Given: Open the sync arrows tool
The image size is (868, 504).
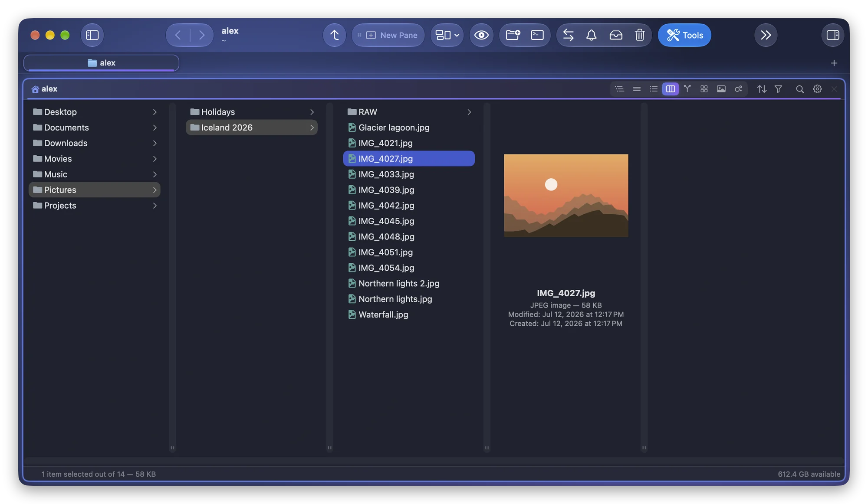Looking at the screenshot, I should tap(568, 35).
